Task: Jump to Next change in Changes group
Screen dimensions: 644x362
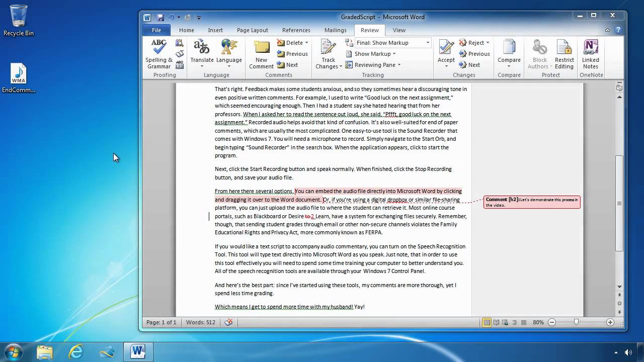Action: pyautogui.click(x=469, y=65)
